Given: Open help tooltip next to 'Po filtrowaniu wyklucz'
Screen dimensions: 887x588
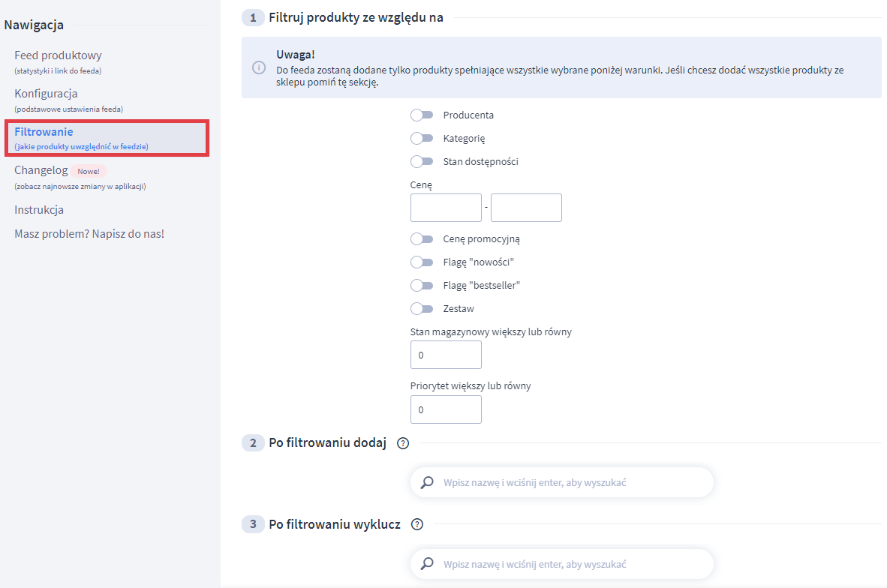Looking at the screenshot, I should pos(416,524).
